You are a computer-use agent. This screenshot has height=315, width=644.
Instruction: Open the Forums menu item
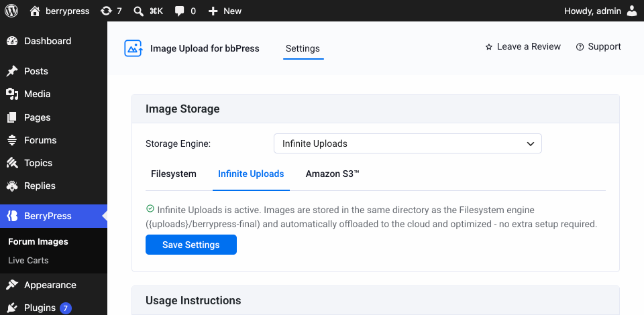(x=54, y=140)
